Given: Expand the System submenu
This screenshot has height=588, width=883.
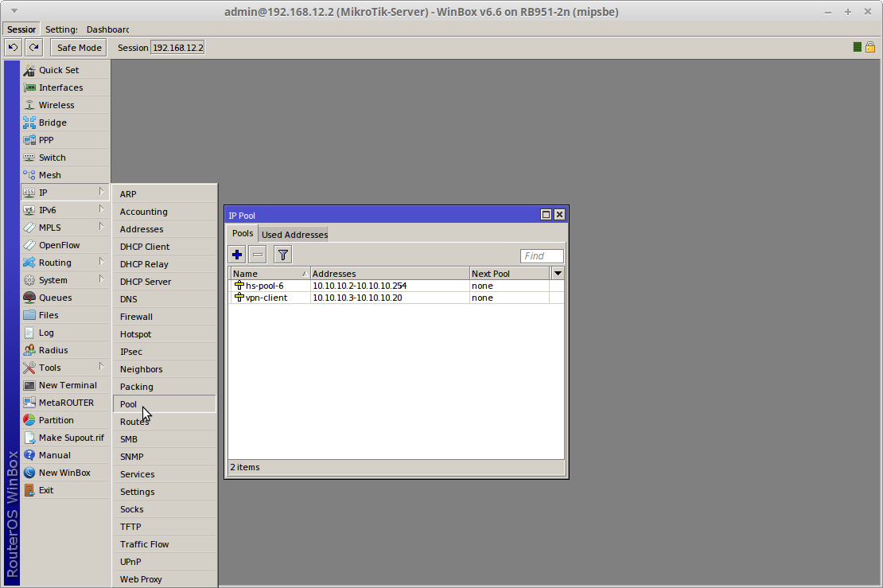Looking at the screenshot, I should point(65,280).
